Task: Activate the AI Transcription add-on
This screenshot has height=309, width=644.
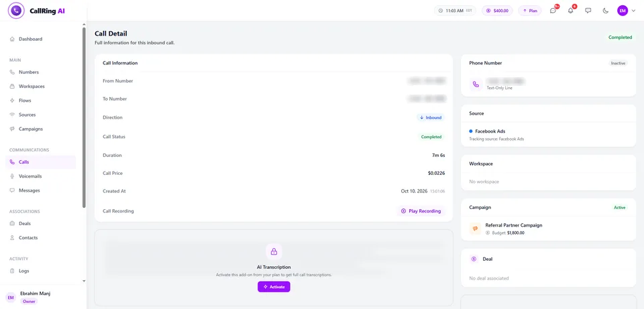Action: (x=274, y=287)
